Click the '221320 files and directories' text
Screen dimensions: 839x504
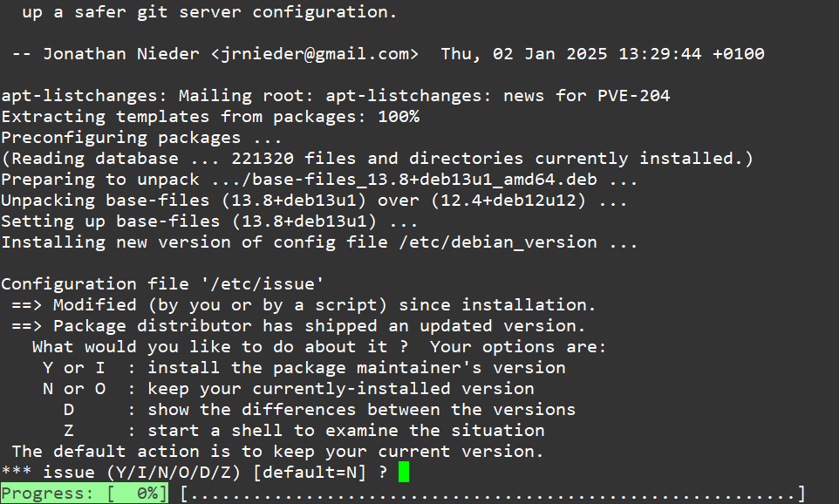(378, 159)
